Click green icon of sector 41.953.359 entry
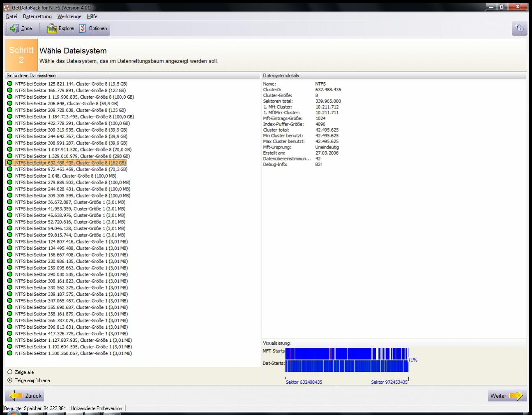The image size is (532, 415). (x=10, y=209)
